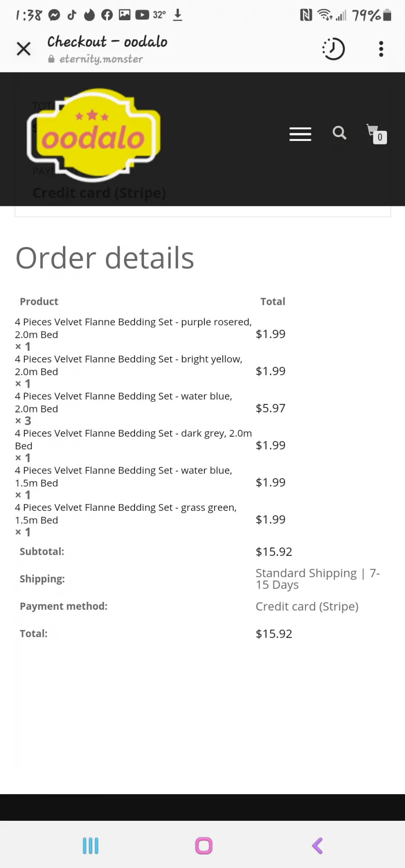
Task: Open water blue 1.5m Bed item
Action: tap(124, 476)
